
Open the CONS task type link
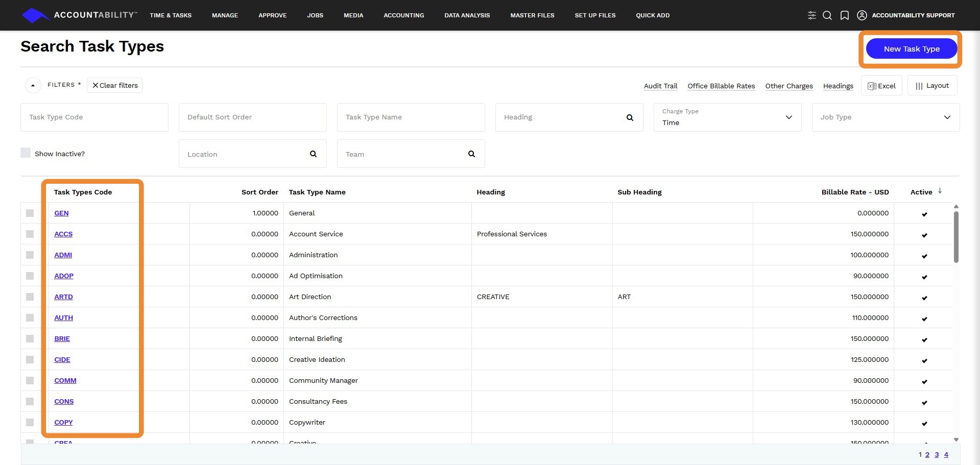tap(64, 401)
